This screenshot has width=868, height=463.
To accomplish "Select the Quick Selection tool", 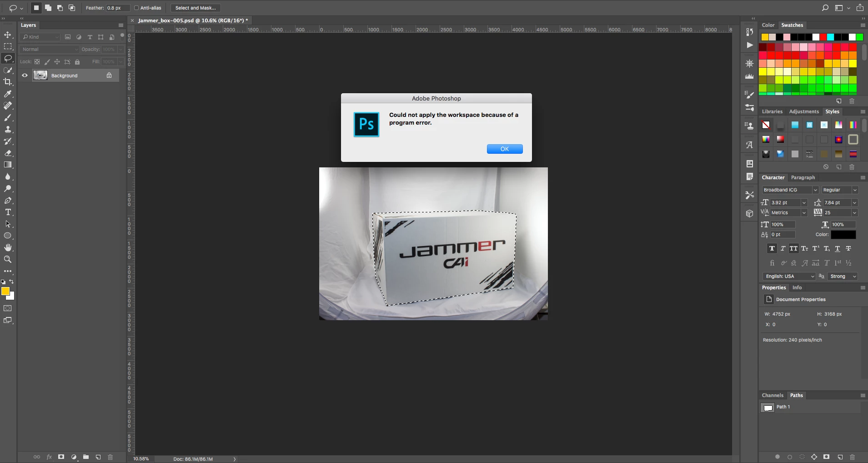I will [8, 70].
